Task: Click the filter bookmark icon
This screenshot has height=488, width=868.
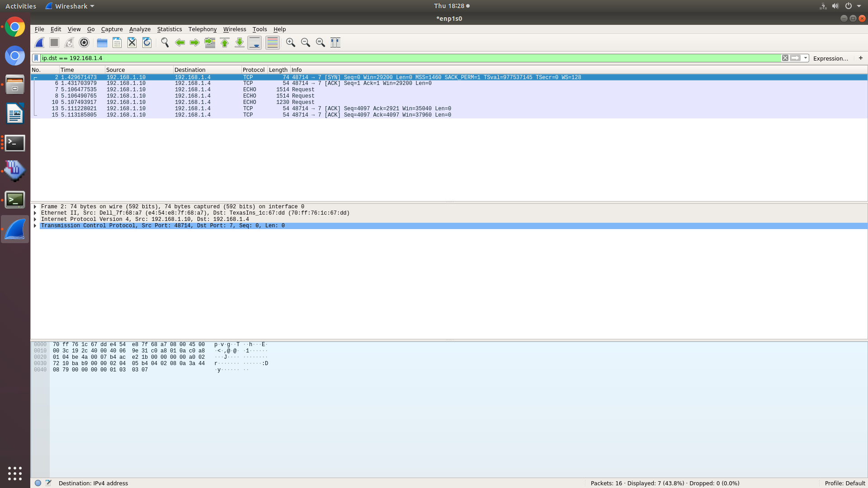Action: coord(36,58)
